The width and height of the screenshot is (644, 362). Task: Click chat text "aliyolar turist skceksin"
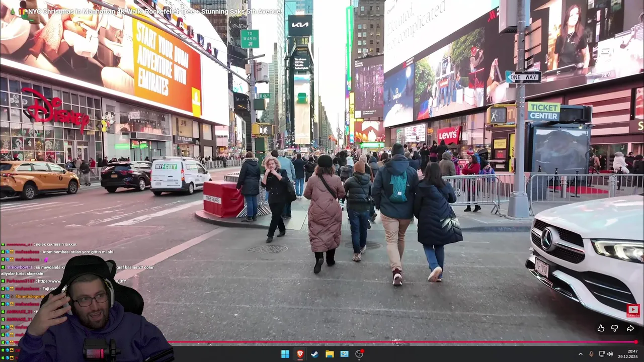(23, 274)
